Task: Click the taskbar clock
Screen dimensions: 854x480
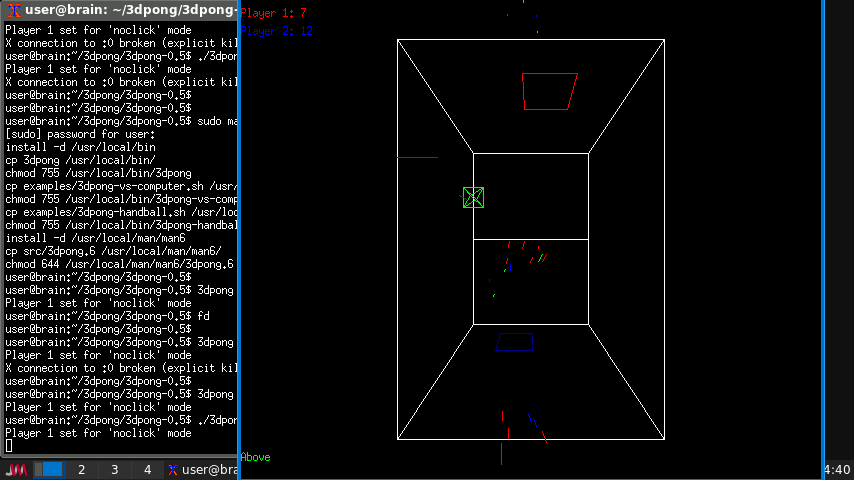Action: point(836,470)
